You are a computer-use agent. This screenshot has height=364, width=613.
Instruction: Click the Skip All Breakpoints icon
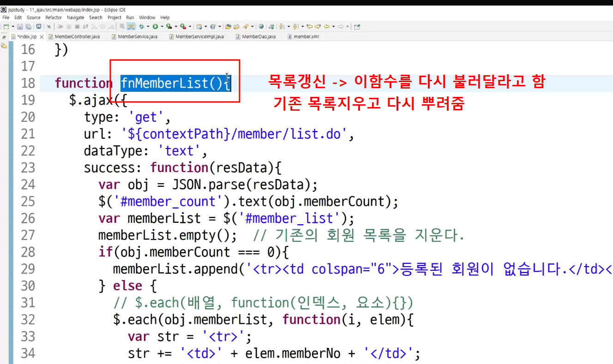49,27
